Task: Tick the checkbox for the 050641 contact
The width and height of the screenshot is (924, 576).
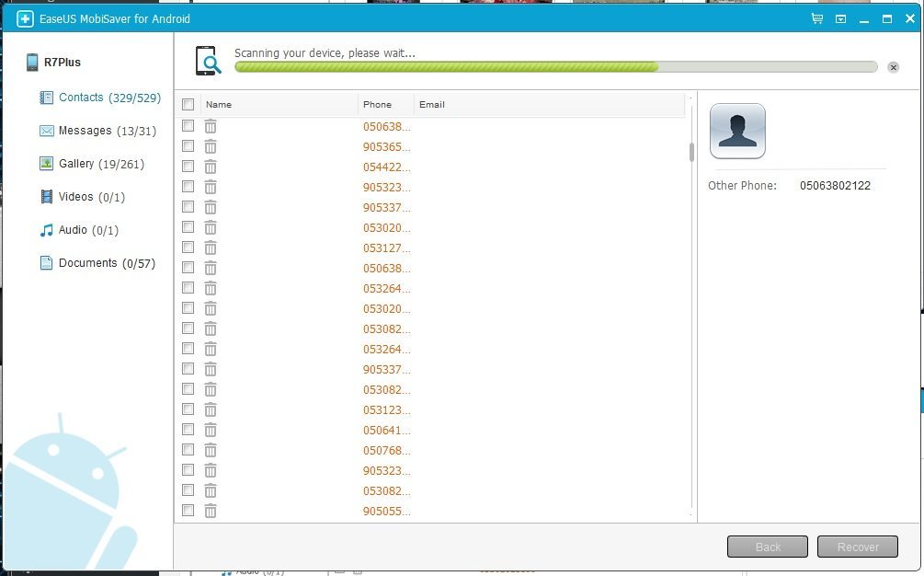Action: click(x=188, y=430)
